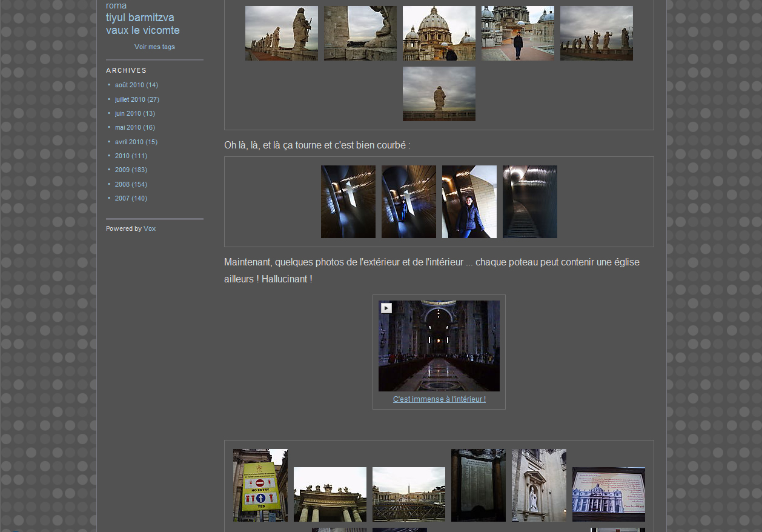Click the Vox link in the sidebar footer

(150, 228)
